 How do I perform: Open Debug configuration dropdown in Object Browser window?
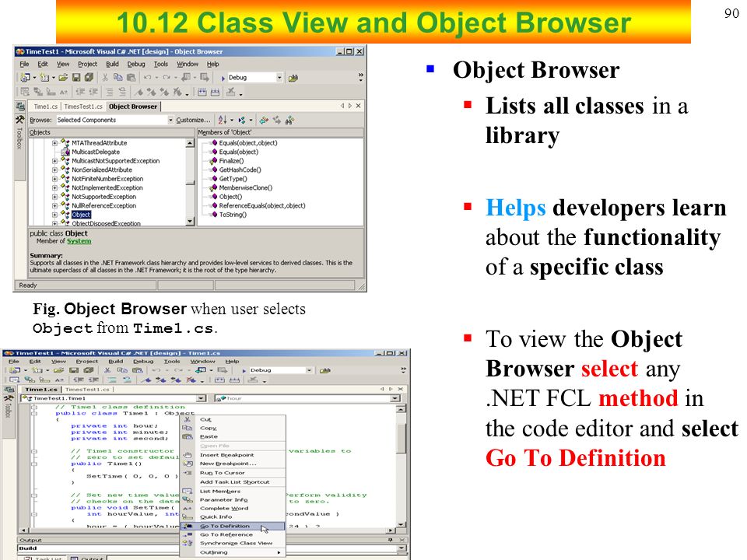point(279,78)
